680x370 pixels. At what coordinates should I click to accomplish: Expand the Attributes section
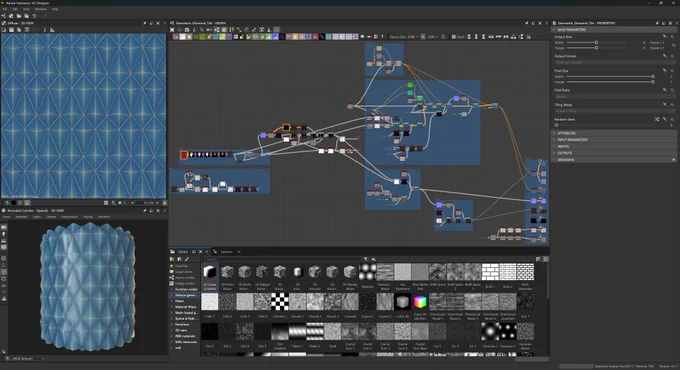pos(614,133)
